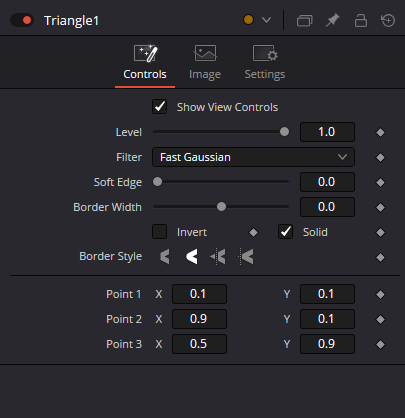Select the fourth Border Style icon
This screenshot has width=405, height=418.
click(x=247, y=257)
